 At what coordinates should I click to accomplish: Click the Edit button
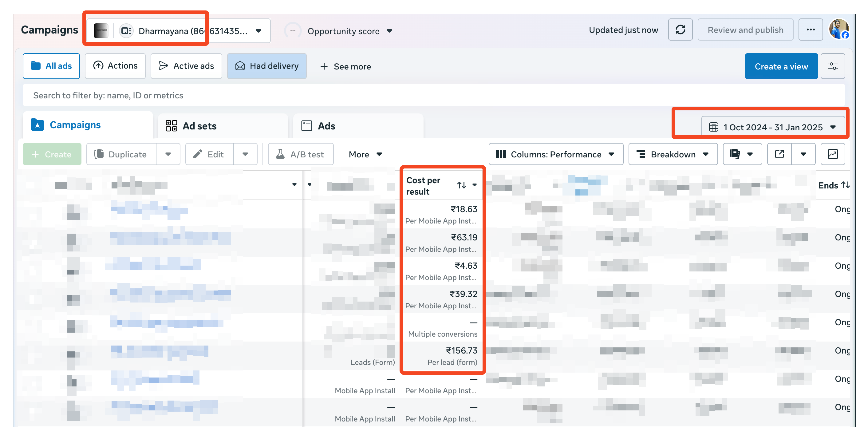click(x=209, y=154)
